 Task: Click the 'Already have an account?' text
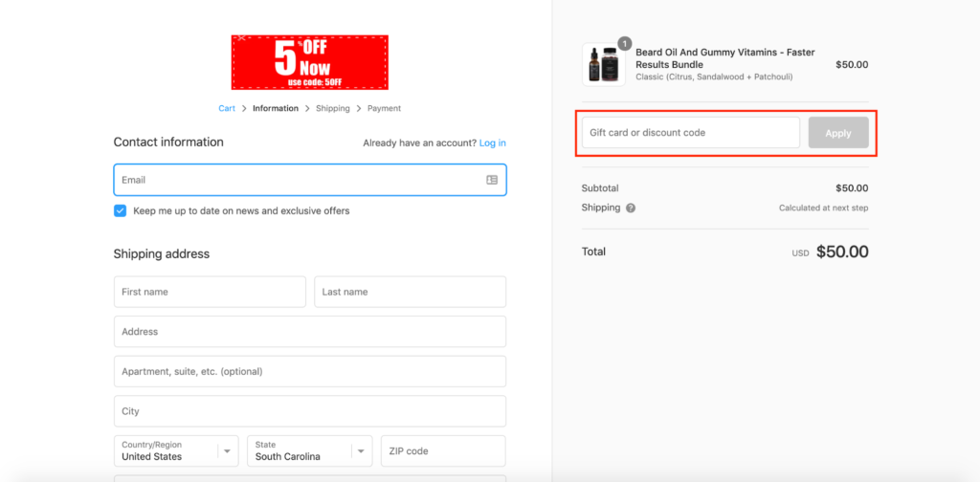pos(419,143)
